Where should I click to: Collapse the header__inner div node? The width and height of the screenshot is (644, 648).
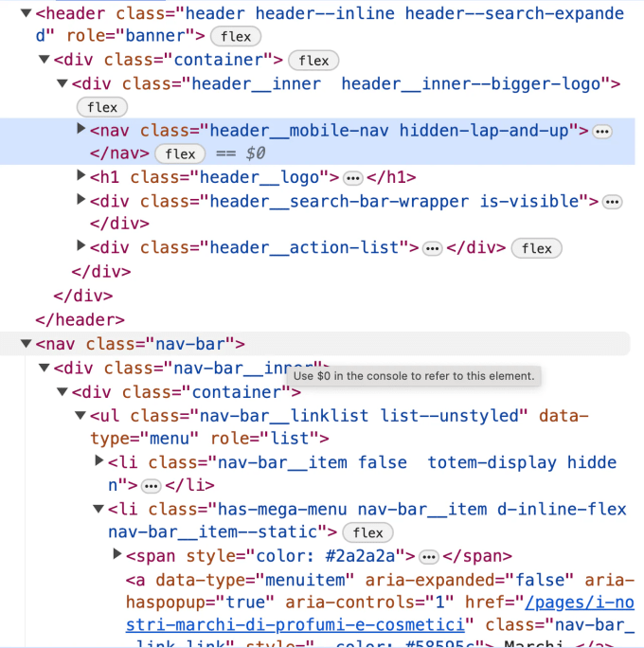[x=62, y=83]
